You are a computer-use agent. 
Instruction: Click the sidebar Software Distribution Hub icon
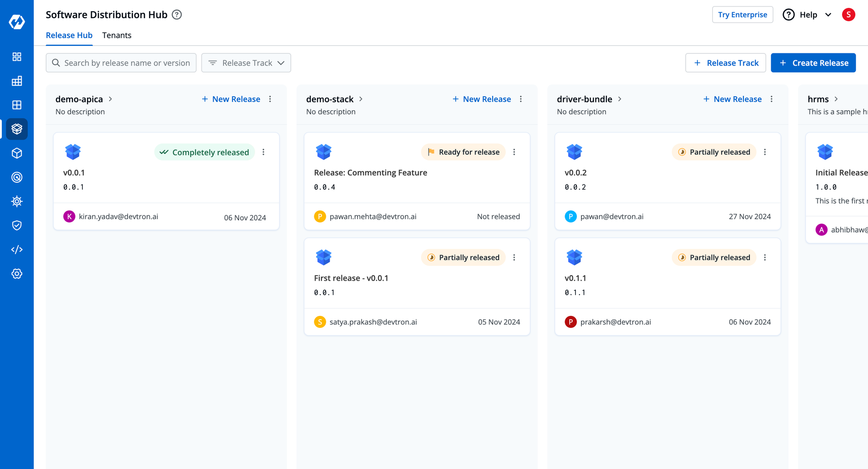pos(16,128)
